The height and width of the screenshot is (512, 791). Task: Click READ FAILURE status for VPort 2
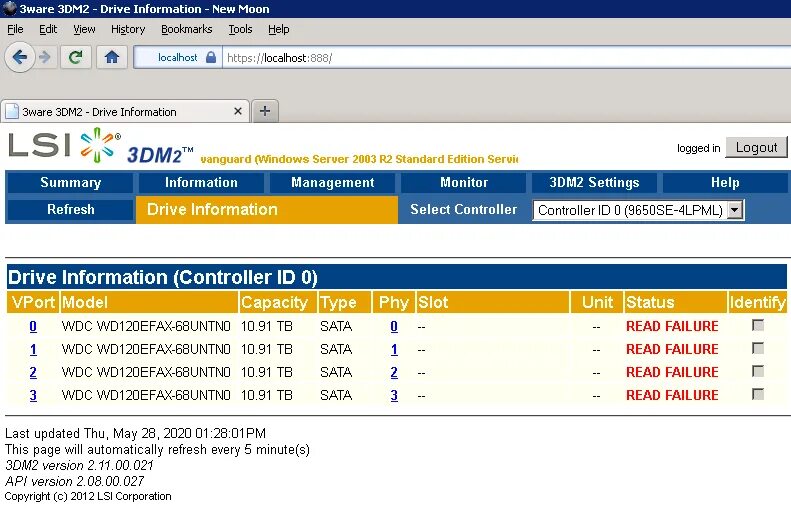coord(672,372)
